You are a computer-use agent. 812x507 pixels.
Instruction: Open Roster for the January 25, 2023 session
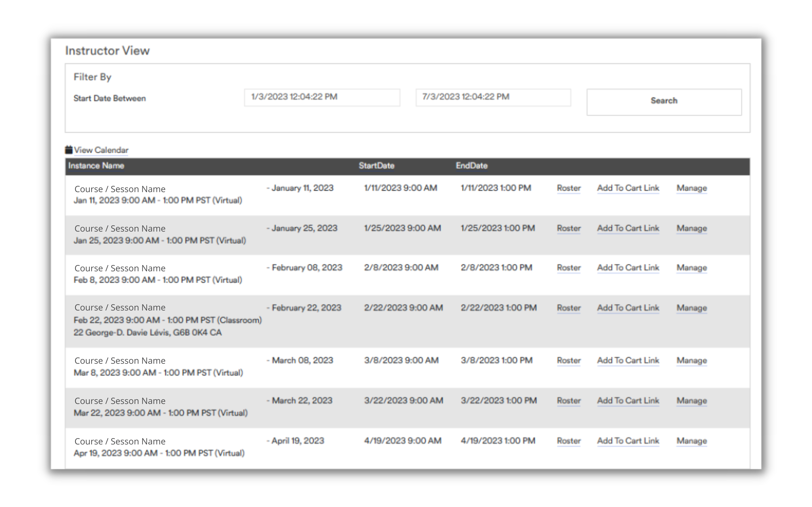(569, 228)
